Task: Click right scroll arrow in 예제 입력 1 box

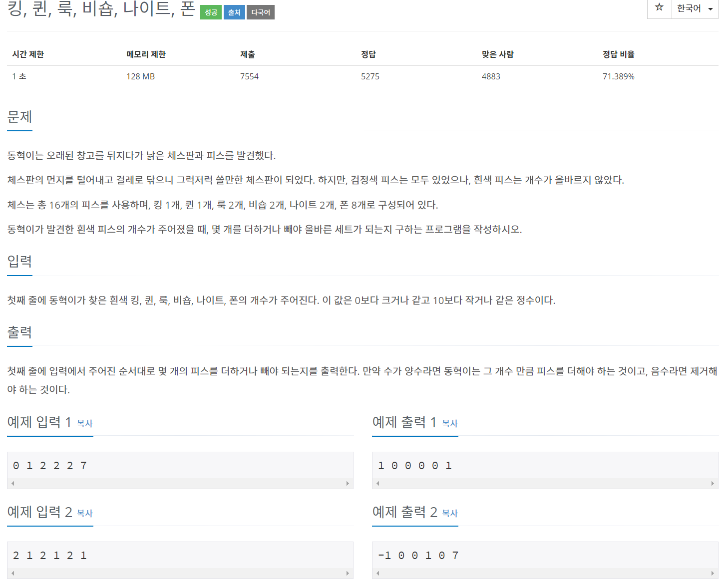Action: 348,483
